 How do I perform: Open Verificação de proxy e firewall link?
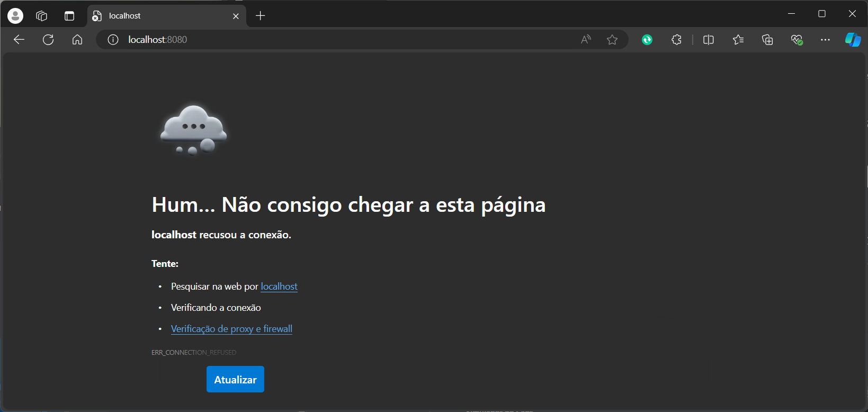(x=231, y=329)
